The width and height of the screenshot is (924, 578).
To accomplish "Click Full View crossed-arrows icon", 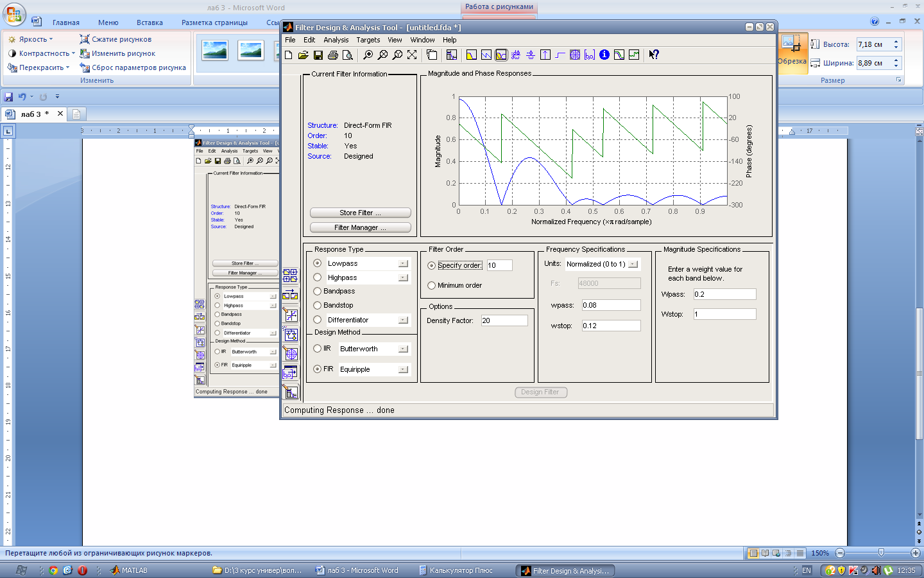I will pos(412,55).
